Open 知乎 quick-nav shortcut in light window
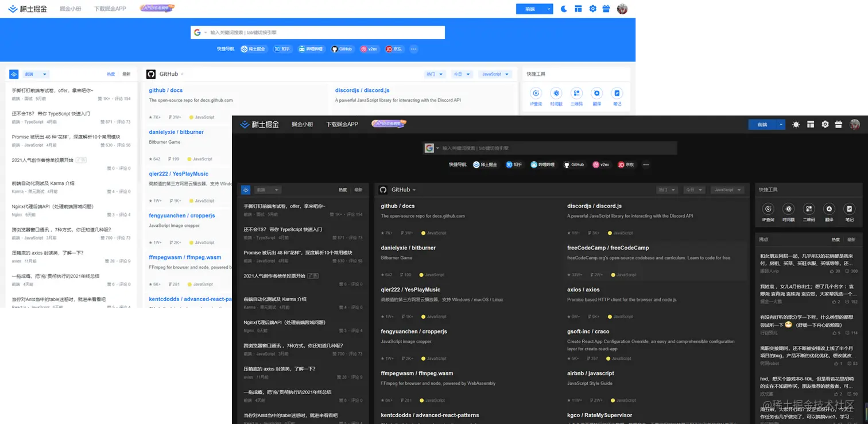The width and height of the screenshot is (868, 424). tap(282, 49)
